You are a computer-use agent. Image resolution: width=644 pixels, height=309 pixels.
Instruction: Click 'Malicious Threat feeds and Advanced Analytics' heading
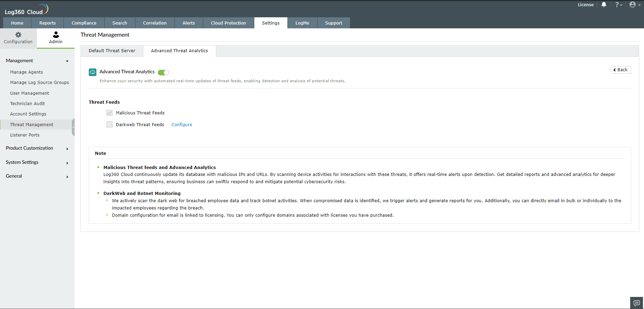point(160,168)
